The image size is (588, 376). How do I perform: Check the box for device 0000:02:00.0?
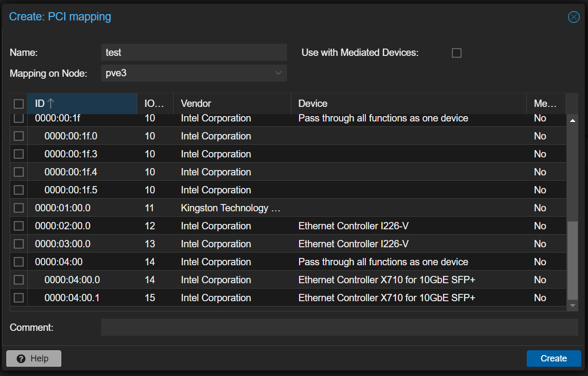(18, 226)
